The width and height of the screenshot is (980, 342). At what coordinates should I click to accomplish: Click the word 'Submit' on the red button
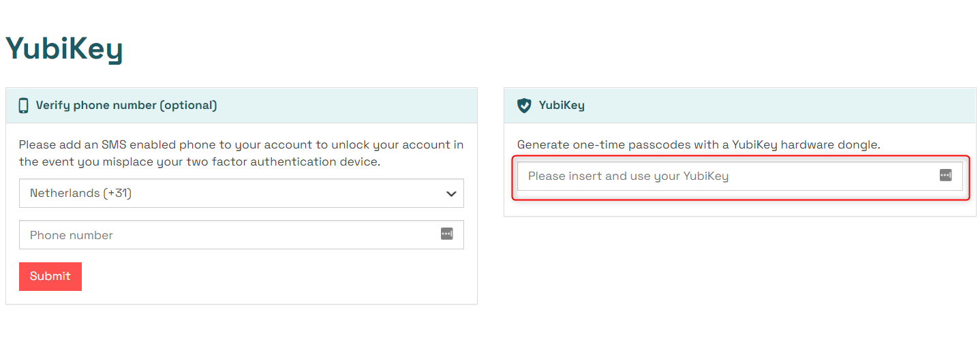[x=50, y=277]
